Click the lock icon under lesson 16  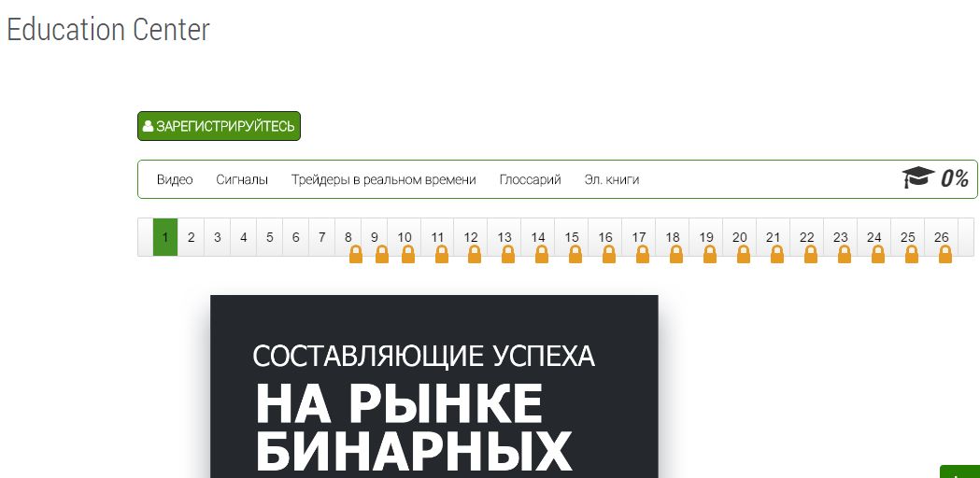[609, 254]
